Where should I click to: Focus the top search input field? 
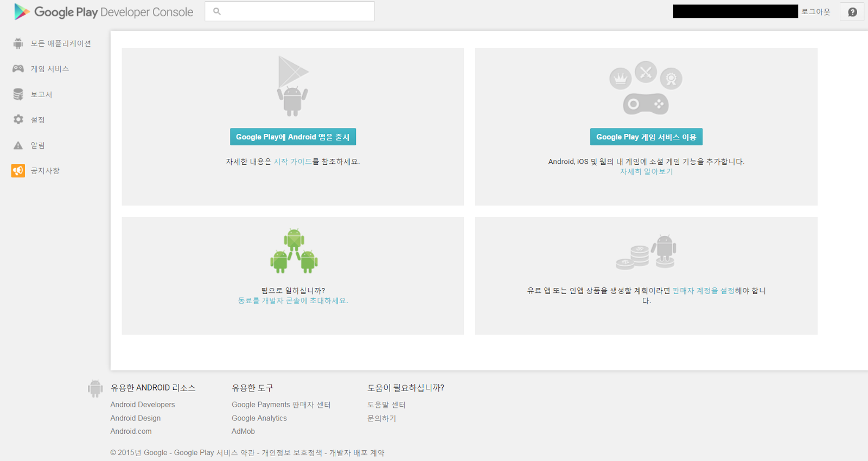[x=290, y=11]
